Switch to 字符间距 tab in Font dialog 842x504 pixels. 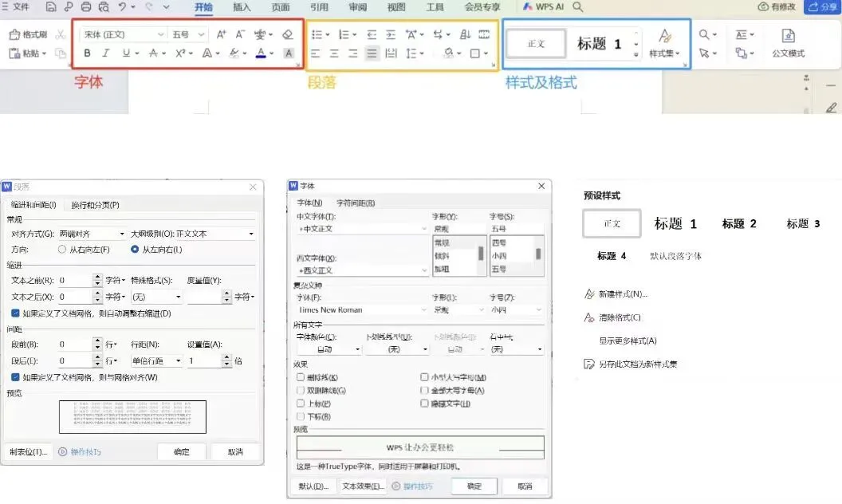pos(356,203)
